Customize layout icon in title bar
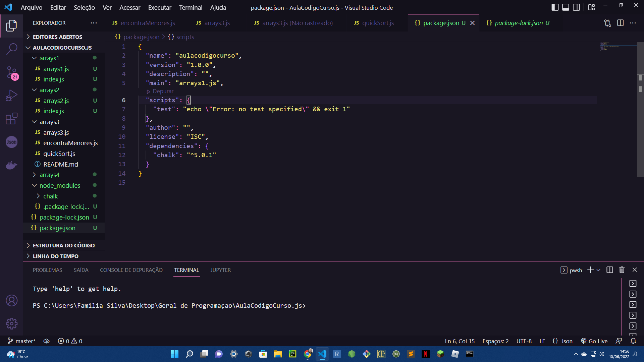Viewport: 644px width, 362px height. (x=591, y=7)
